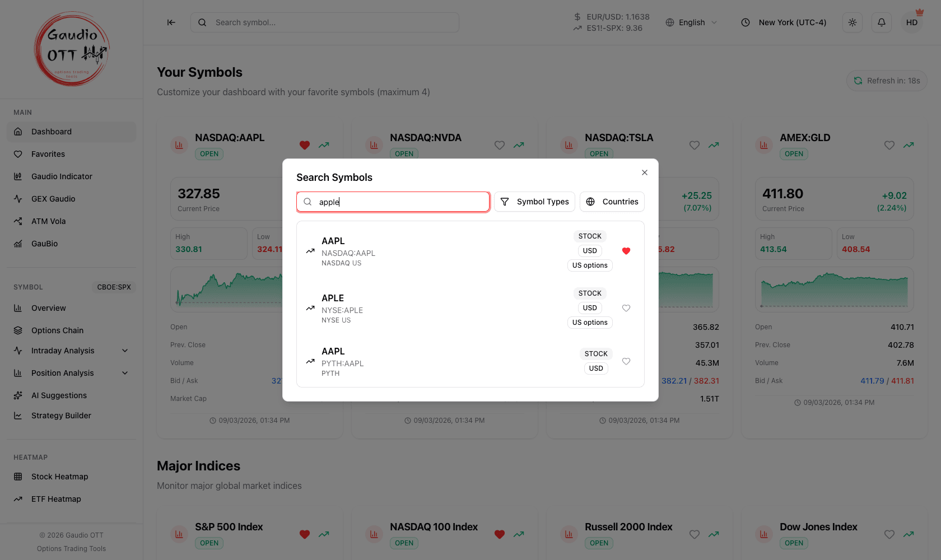
Task: Open the New York (UTC-4) timezone selector
Action: pyautogui.click(x=784, y=22)
